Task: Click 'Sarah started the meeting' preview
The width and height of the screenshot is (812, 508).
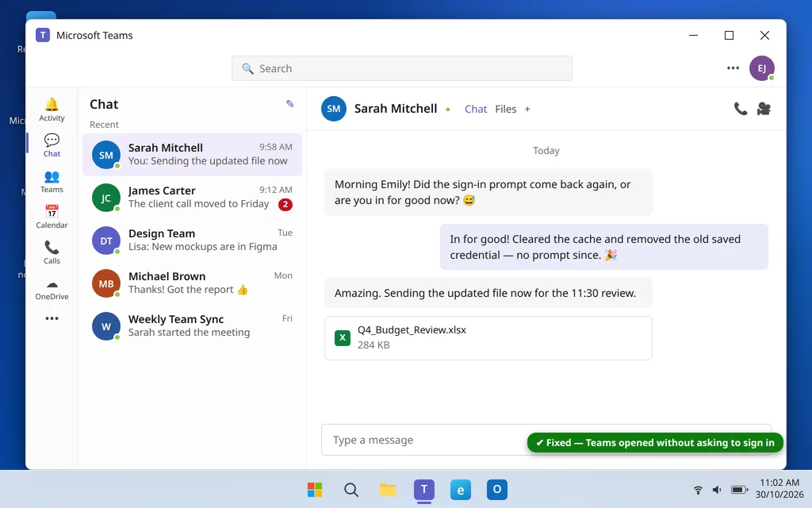Action: 189,333
